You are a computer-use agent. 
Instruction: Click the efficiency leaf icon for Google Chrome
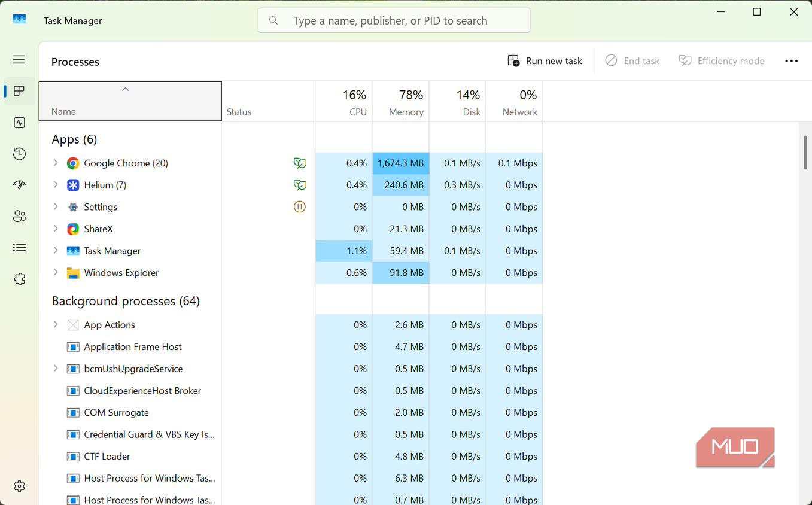point(300,163)
